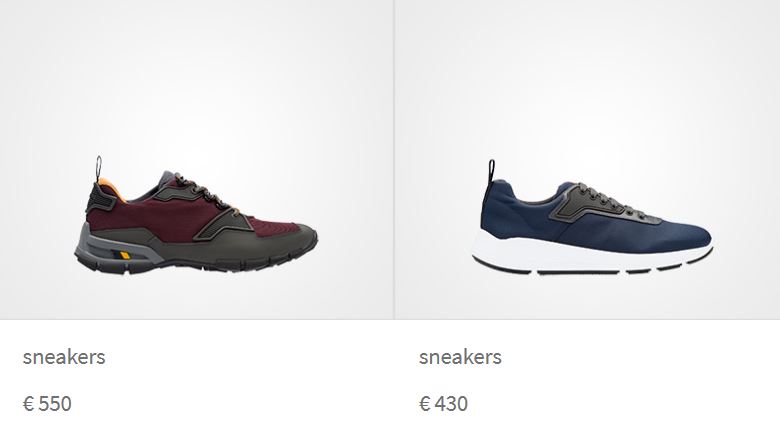Click the laces of the navy sneaker
780x438 pixels.
[x=609, y=199]
